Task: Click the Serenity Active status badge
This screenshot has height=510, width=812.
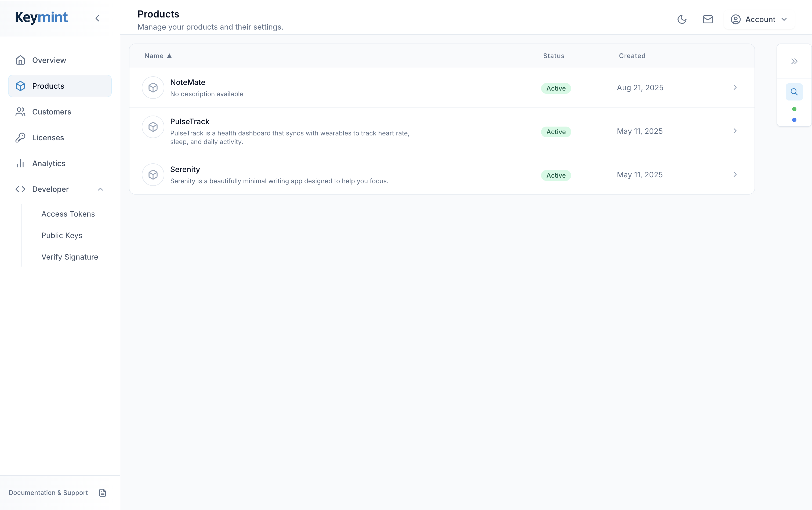Action: (x=556, y=175)
